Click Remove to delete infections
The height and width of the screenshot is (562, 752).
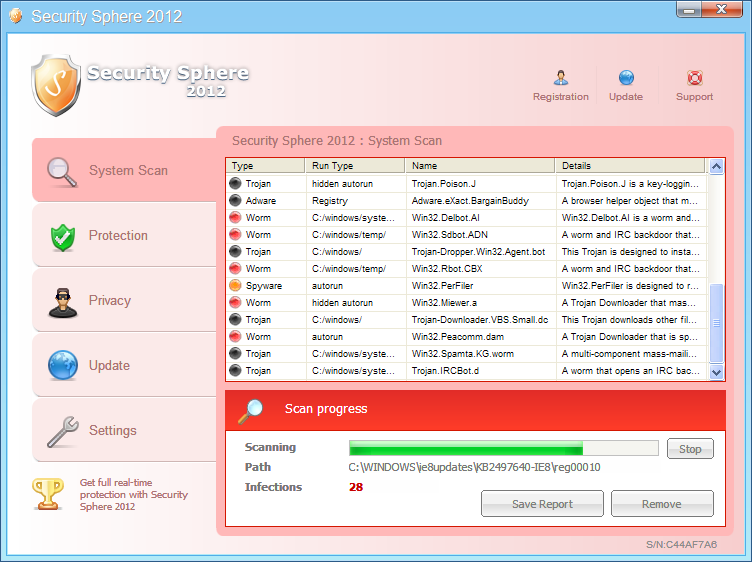coord(661,504)
